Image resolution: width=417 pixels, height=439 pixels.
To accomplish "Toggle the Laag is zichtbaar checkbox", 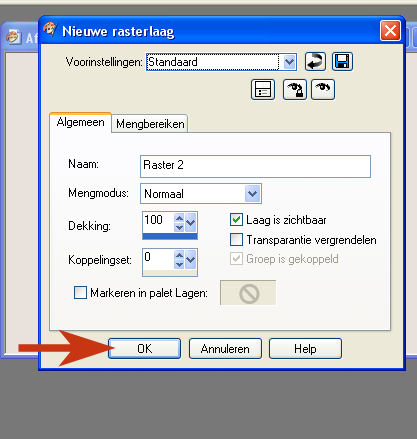I will click(236, 220).
